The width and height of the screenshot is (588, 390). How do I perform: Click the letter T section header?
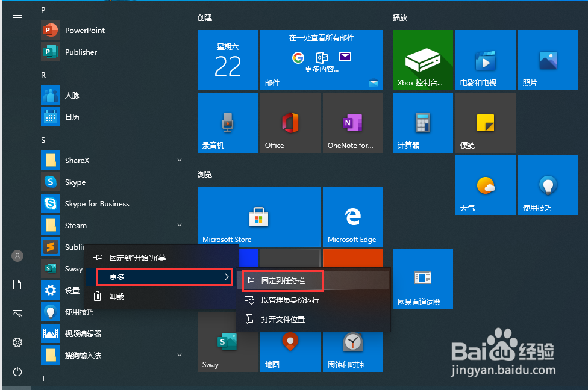(x=43, y=379)
